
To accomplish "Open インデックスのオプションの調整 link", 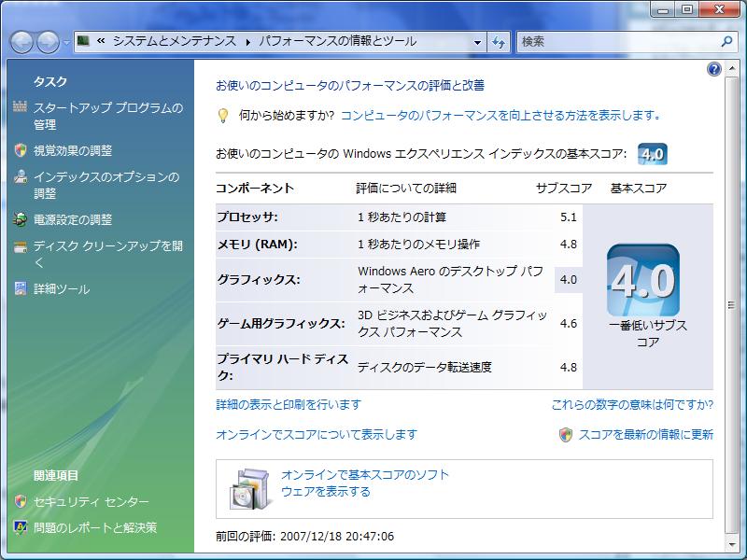I will (106, 185).
